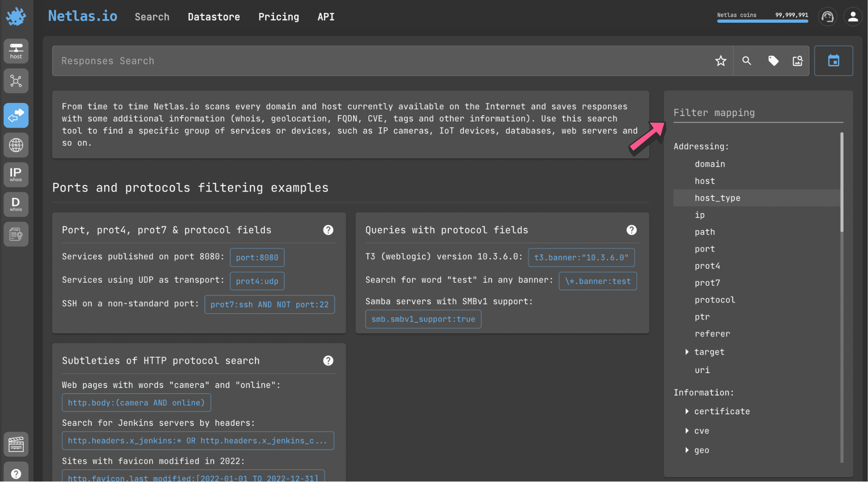Go to the Pricing page
Image resolution: width=868 pixels, height=483 pixels.
(278, 17)
